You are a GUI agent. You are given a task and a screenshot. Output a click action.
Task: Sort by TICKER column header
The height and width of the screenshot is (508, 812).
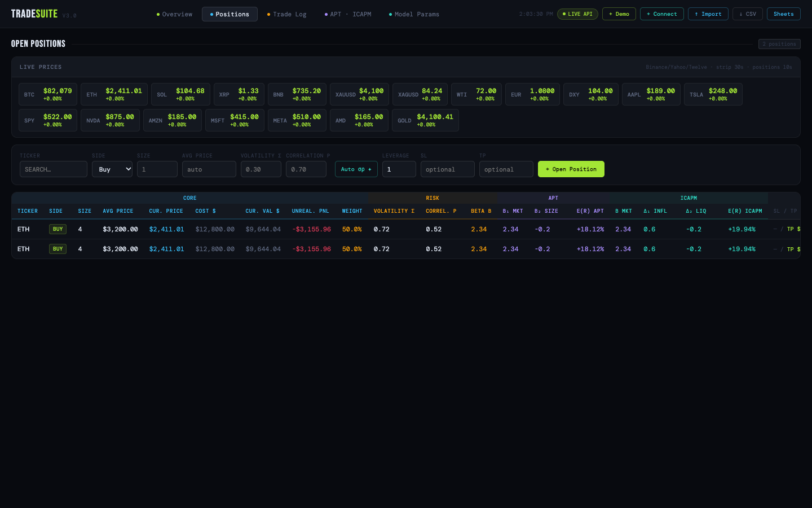coord(28,211)
